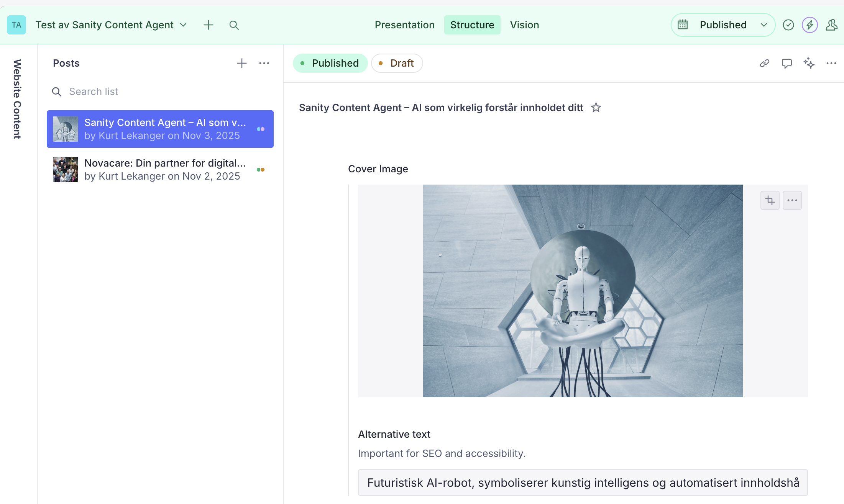844x504 pixels.
Task: Switch to the Presentation tab
Action: click(x=404, y=25)
